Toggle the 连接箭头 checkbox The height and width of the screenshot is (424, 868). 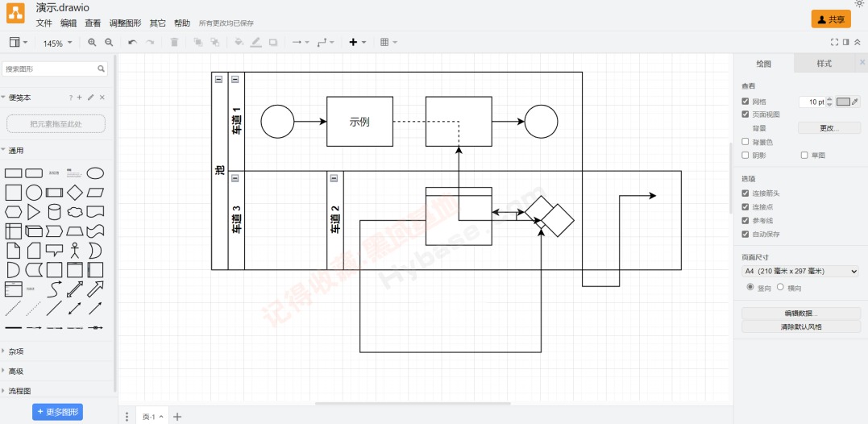(x=745, y=193)
